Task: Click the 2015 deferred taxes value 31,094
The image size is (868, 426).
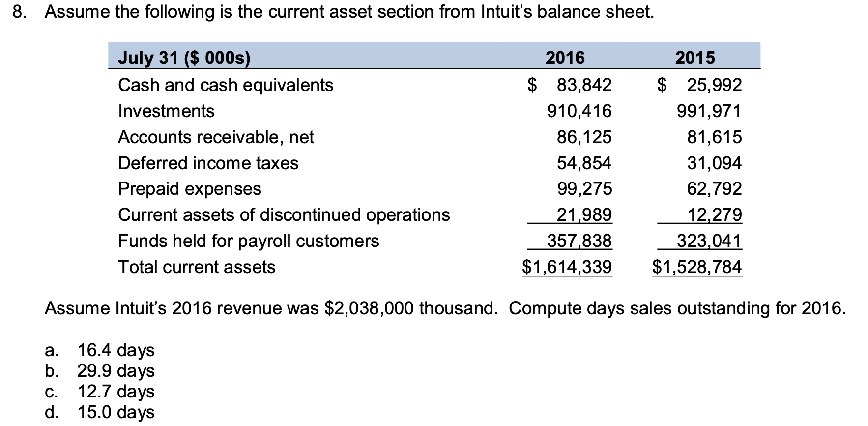Action: click(x=714, y=163)
